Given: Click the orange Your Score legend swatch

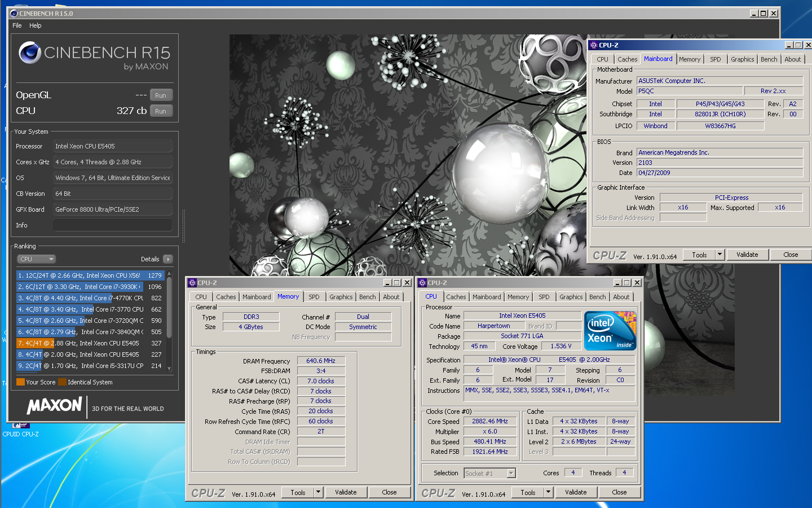Looking at the screenshot, I should tap(20, 382).
